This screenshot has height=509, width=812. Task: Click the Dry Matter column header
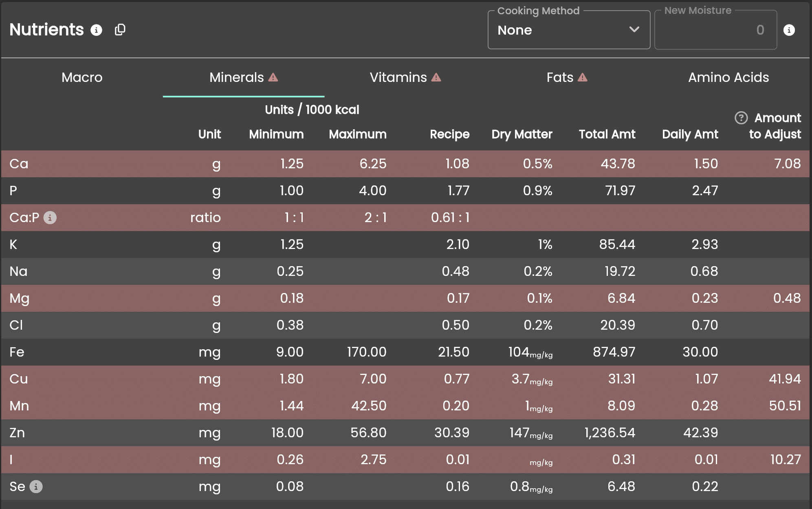[x=522, y=134]
